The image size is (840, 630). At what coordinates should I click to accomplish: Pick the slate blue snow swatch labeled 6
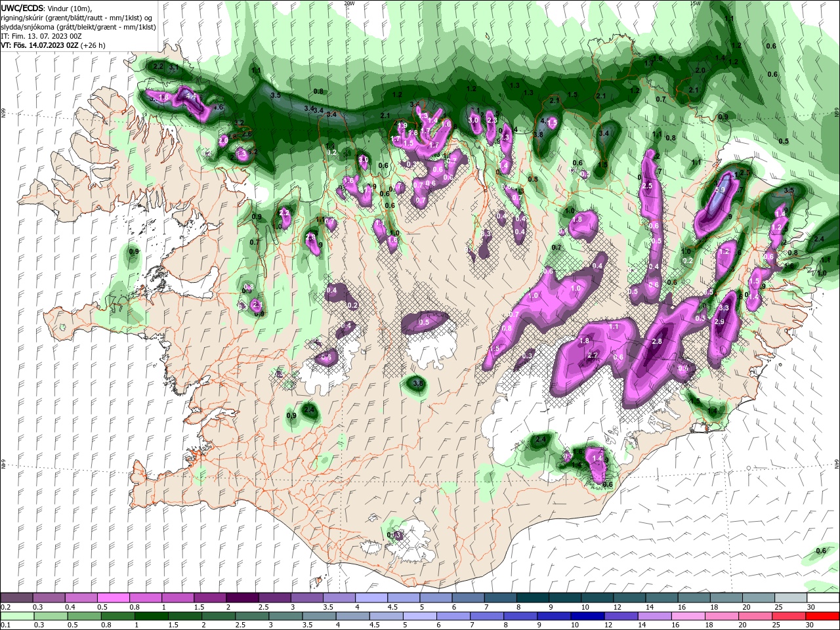click(468, 598)
